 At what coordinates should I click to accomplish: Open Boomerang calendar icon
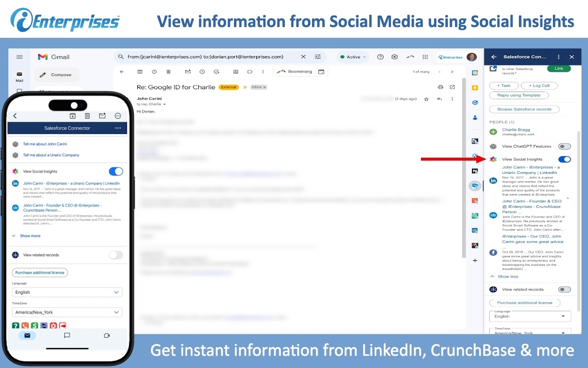pos(321,72)
